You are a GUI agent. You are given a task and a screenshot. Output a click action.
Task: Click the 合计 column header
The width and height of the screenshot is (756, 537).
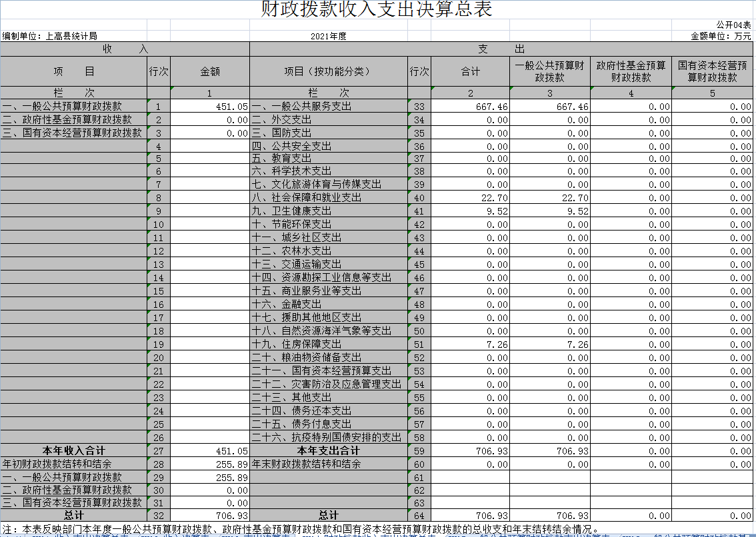470,71
